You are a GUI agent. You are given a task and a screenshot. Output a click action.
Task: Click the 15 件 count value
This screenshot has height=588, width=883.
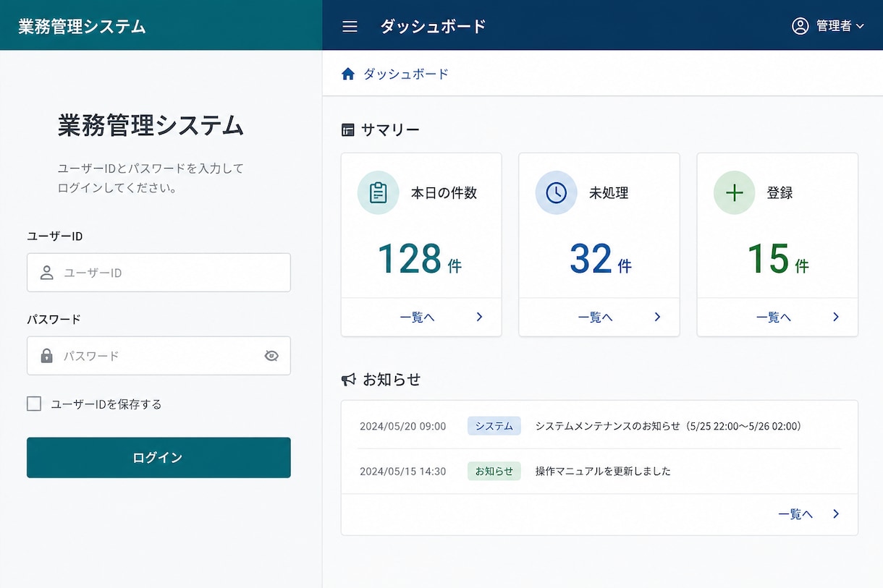coord(778,259)
